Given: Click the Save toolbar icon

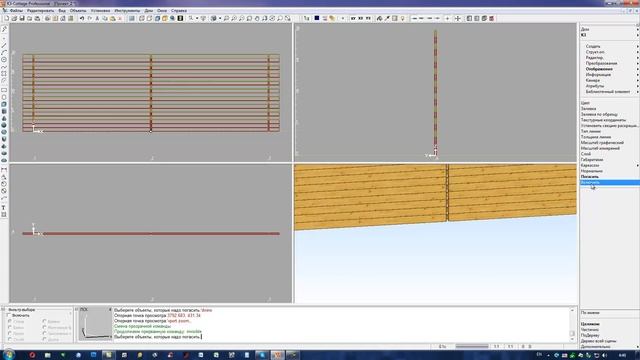Looking at the screenshot, I should 22,18.
